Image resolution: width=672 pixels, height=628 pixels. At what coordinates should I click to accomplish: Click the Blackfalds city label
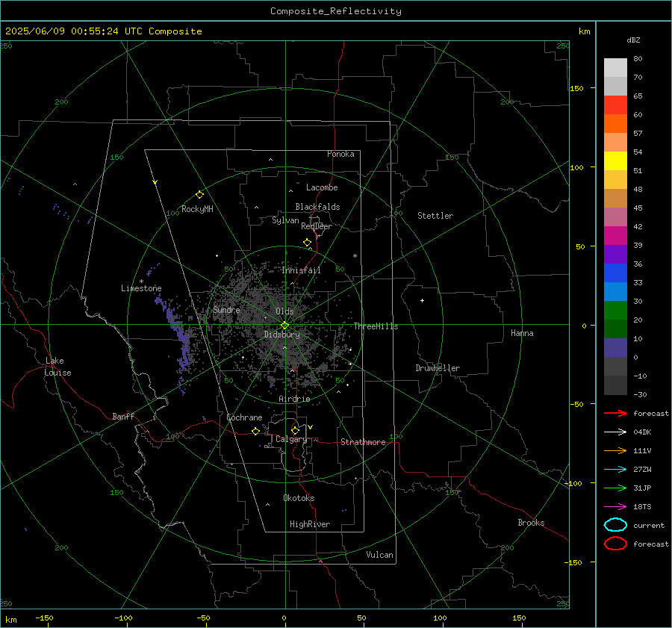[317, 207]
